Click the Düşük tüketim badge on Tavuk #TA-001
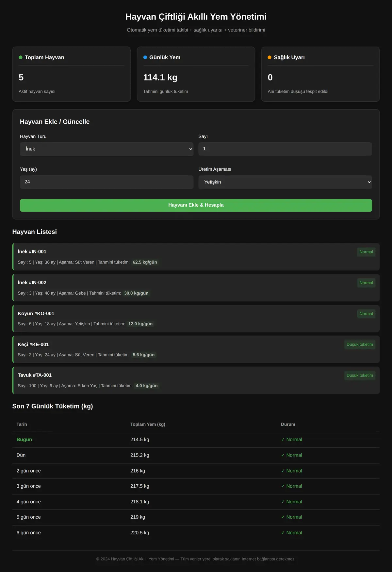The height and width of the screenshot is (572, 392). [x=360, y=375]
